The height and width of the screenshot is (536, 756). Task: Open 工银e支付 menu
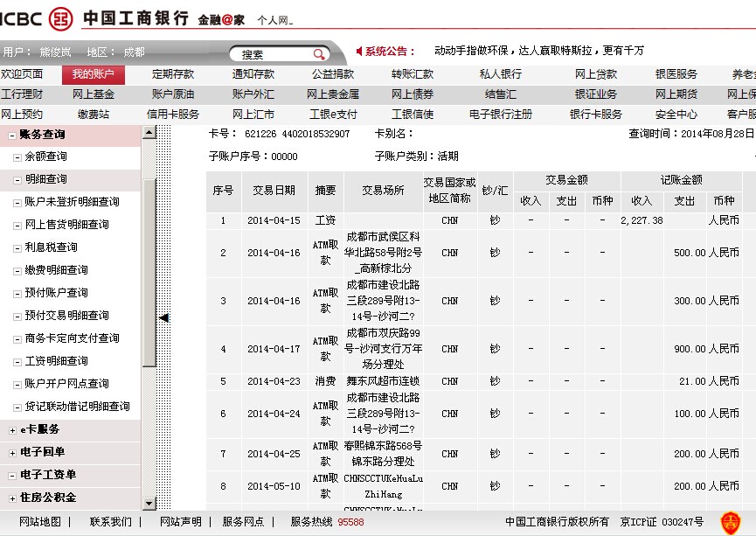(333, 115)
